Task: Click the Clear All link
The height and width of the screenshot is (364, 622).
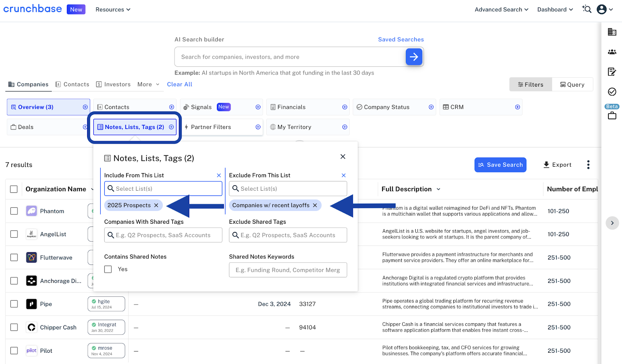Action: [x=180, y=84]
